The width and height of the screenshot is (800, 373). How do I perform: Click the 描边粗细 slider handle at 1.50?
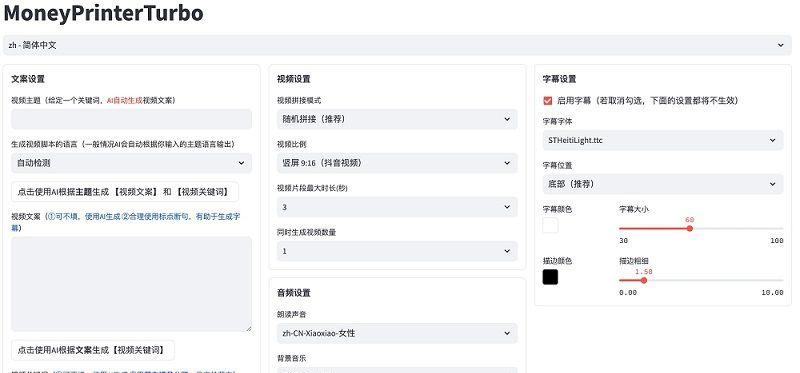click(x=644, y=280)
